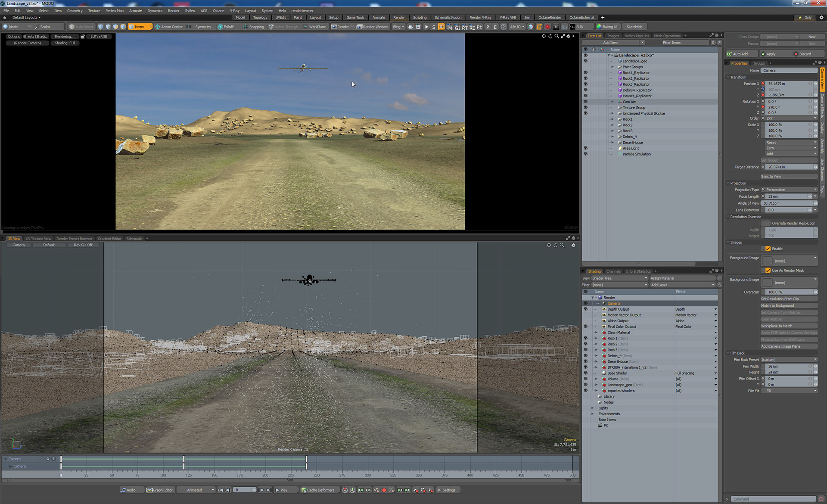Switch to the Channels tab

coord(613,271)
